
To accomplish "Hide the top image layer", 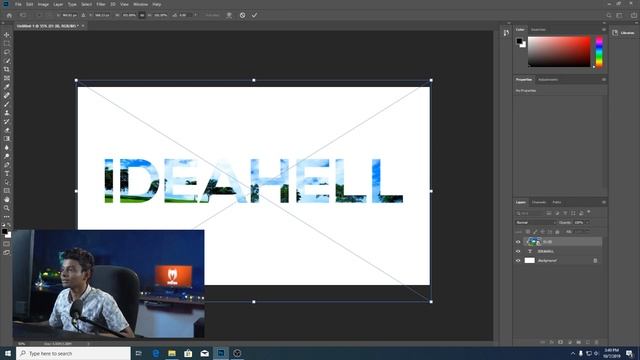I will 518,242.
